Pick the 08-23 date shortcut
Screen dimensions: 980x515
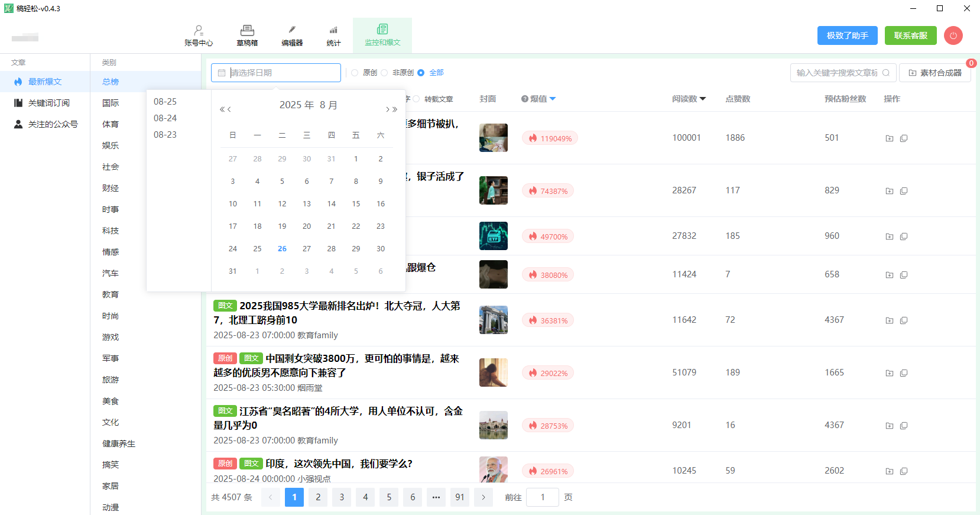click(165, 135)
